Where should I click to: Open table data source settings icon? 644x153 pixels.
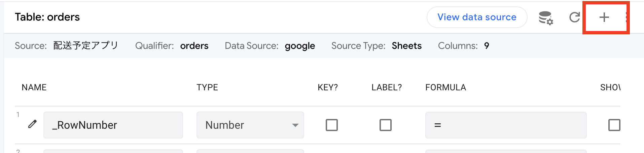pyautogui.click(x=545, y=18)
